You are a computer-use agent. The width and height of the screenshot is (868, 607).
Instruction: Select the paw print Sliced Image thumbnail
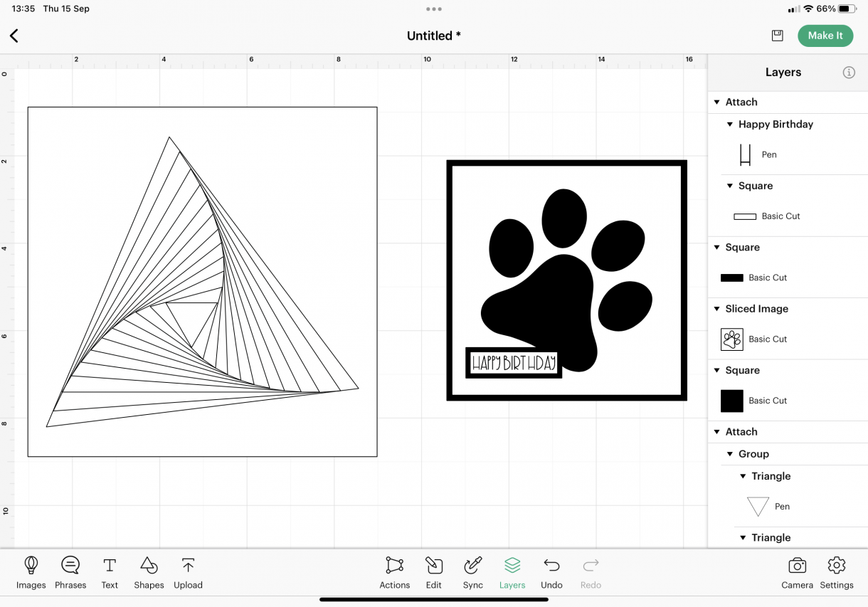point(732,339)
